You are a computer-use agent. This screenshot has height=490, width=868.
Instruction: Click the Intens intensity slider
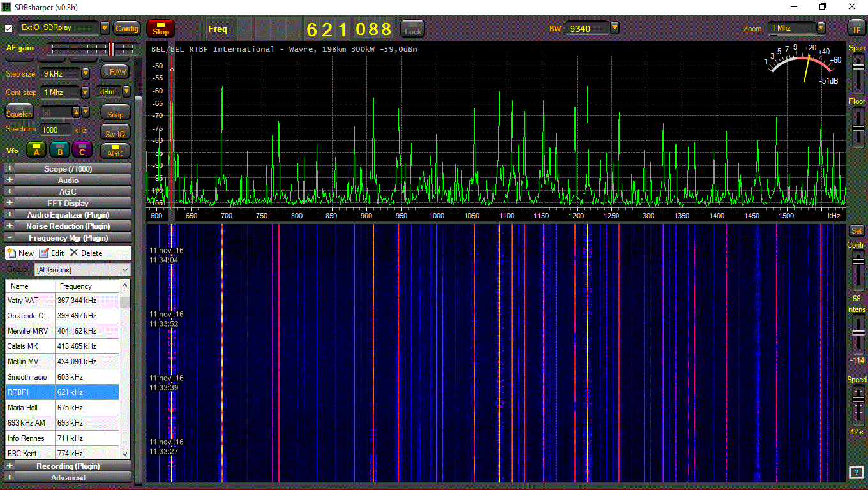point(857,334)
